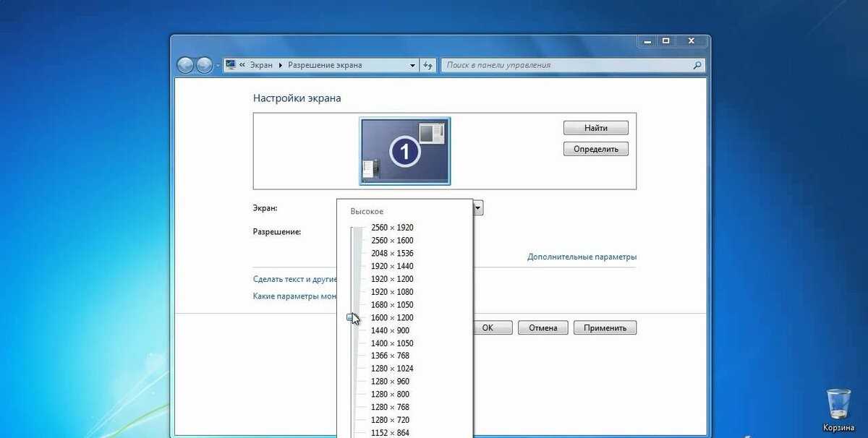Expand the Экран display dropdown arrow
Screen dimensions: 868x438
478,208
